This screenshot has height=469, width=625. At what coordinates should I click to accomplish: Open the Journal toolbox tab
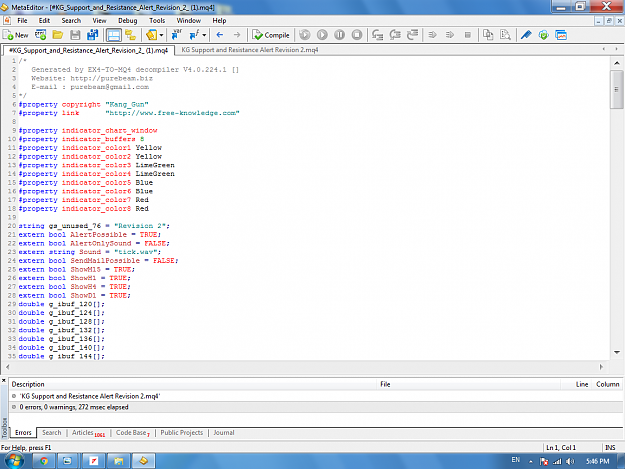pos(224,433)
